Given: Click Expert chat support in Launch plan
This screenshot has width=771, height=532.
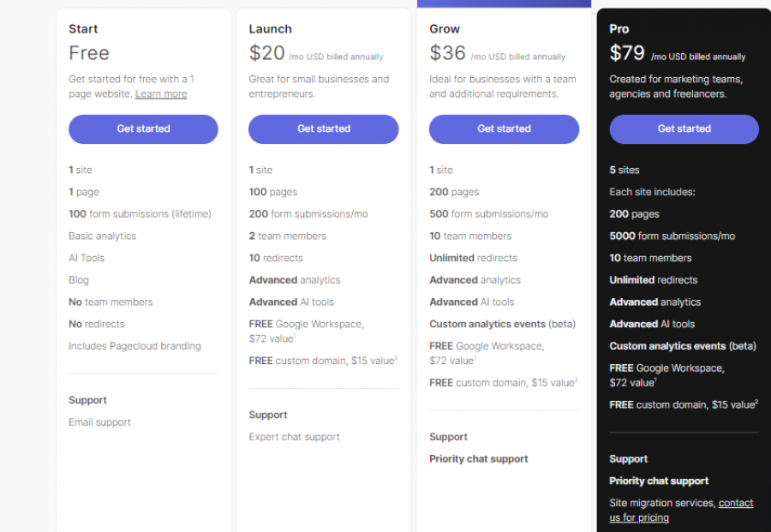Looking at the screenshot, I should [x=294, y=437].
